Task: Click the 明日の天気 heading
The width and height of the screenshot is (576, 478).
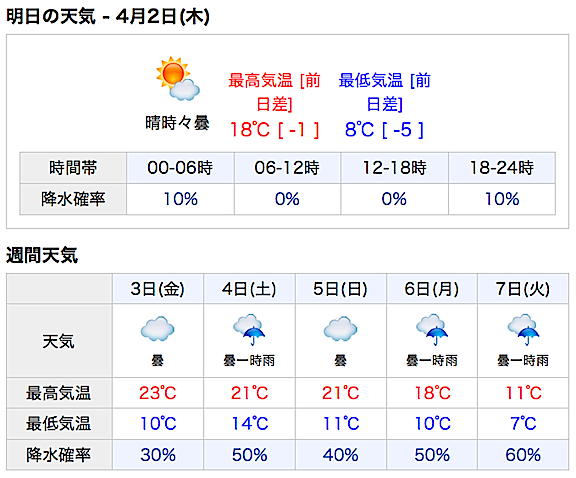Action: [x=51, y=16]
